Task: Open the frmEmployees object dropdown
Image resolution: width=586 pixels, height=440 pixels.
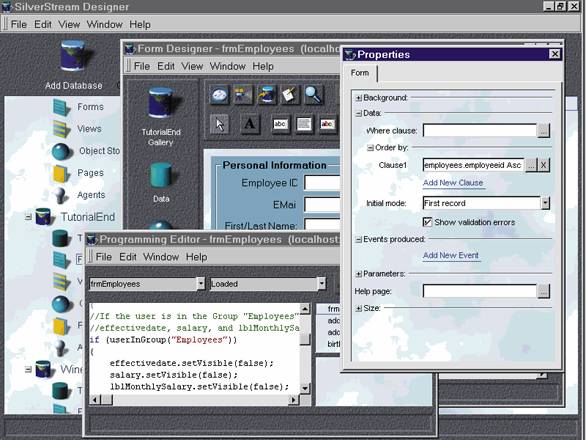Action: pos(201,284)
